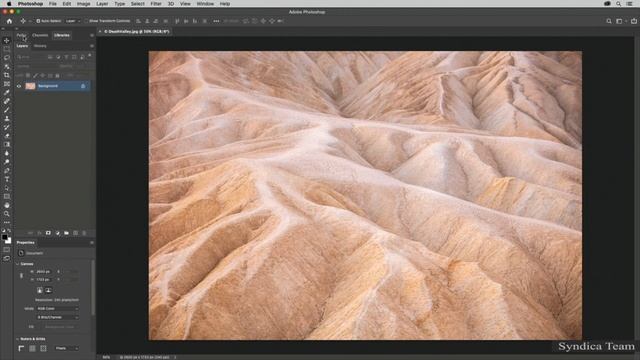Select the Rectangular Marquee tool
The height and width of the screenshot is (360, 640).
click(7, 49)
